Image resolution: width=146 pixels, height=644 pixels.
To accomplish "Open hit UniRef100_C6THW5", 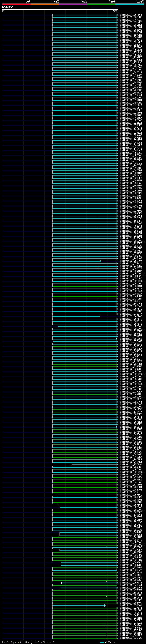I will [x=131, y=17].
